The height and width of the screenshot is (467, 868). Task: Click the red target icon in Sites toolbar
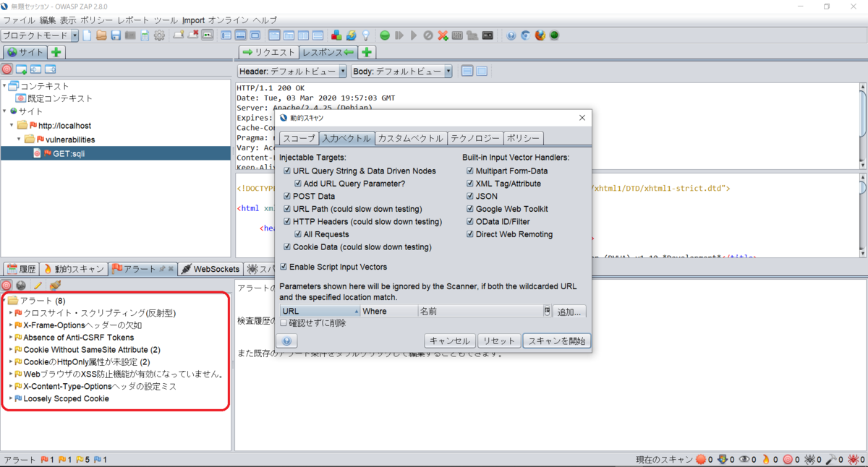pyautogui.click(x=7, y=69)
